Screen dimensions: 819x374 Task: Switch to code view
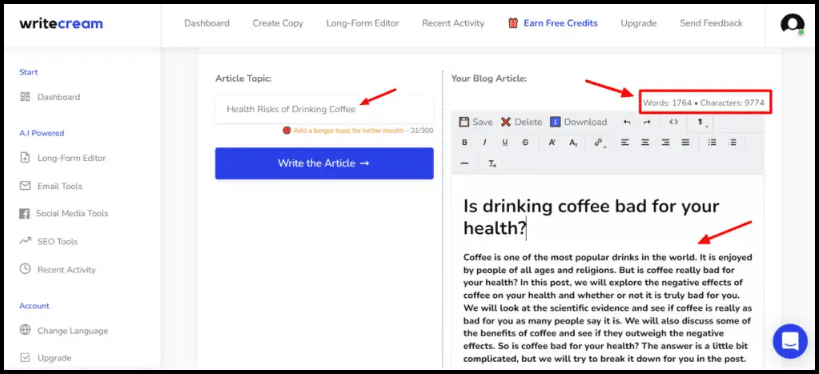point(673,122)
